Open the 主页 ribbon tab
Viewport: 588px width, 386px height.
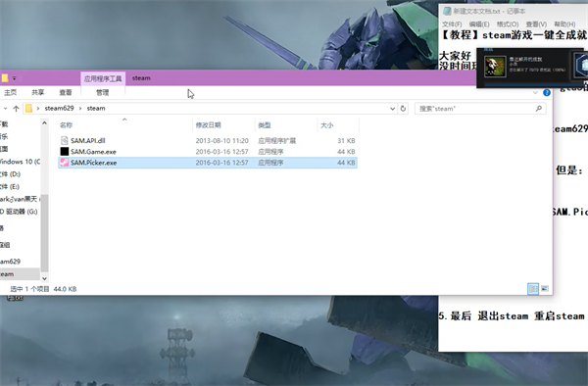pos(11,92)
